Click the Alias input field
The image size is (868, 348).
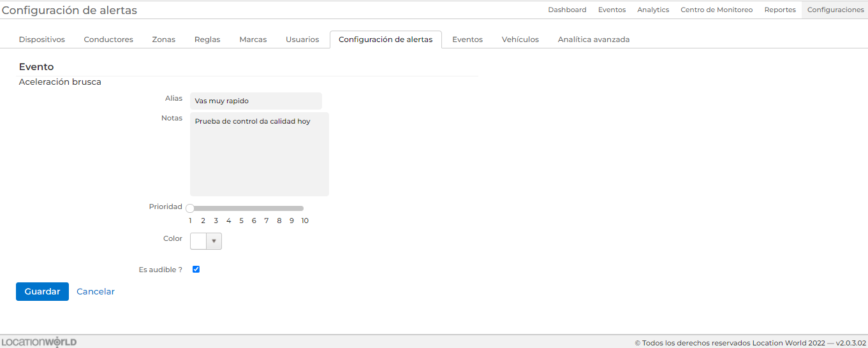tap(256, 101)
